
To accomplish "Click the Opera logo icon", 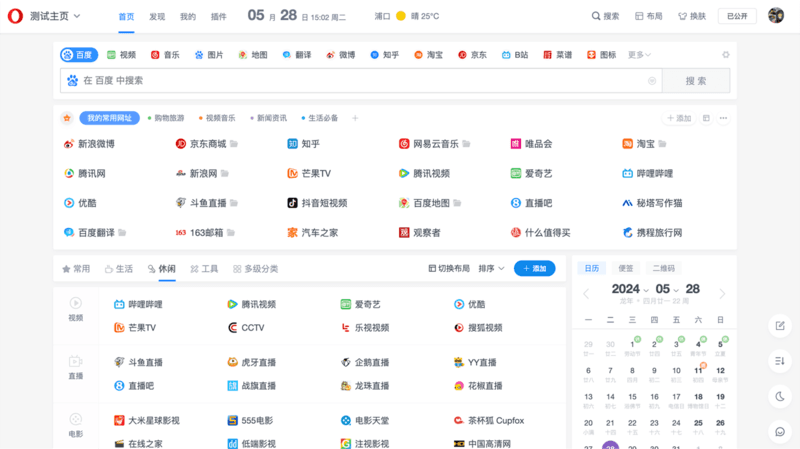I will 15,16.
